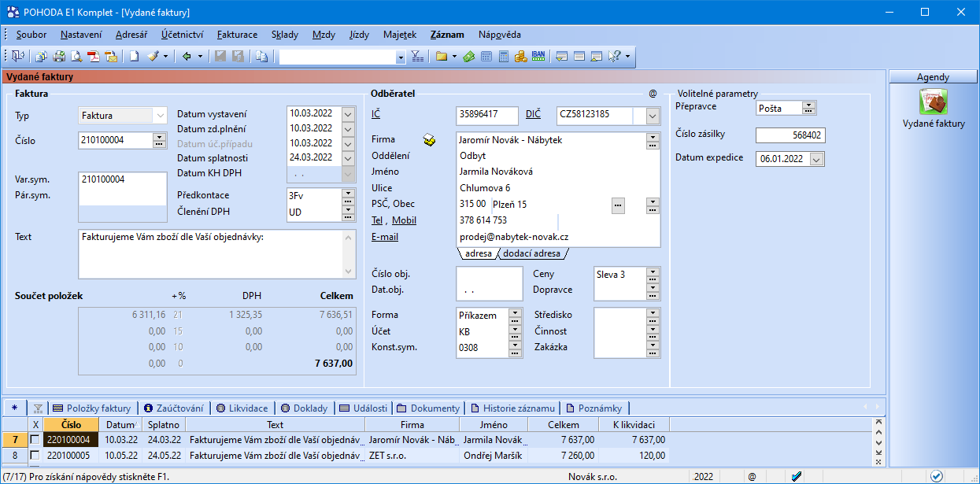The width and height of the screenshot is (980, 484).
Task: Expand the arrow beside the back arrow icon
Action: point(200,56)
